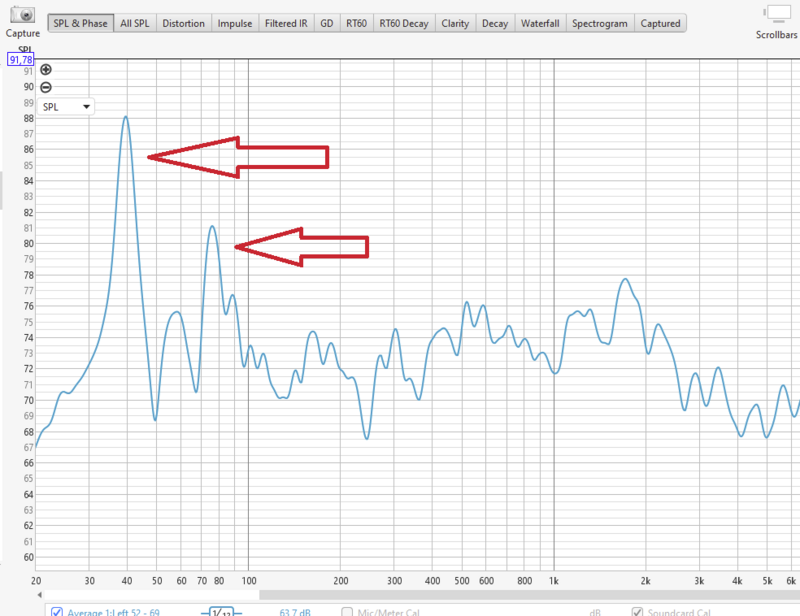The height and width of the screenshot is (616, 800).
Task: Open the SPL axis dropdown
Action: pyautogui.click(x=66, y=106)
